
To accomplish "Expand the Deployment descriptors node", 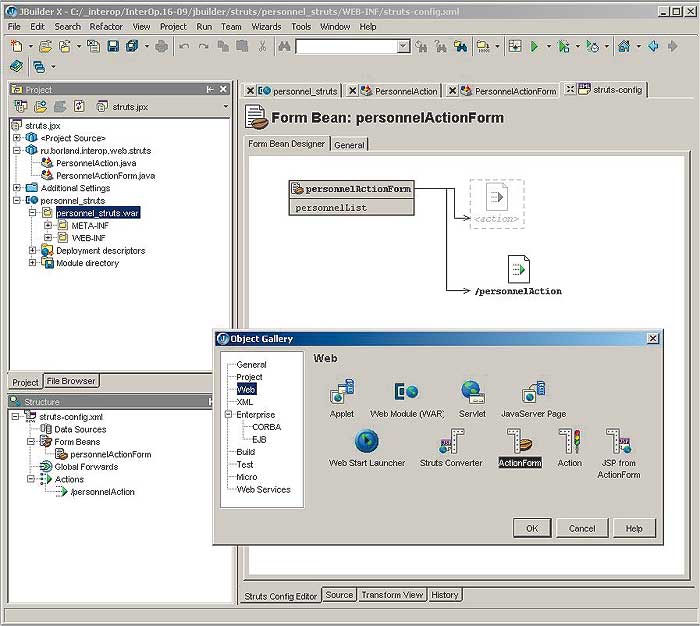I will point(32,250).
